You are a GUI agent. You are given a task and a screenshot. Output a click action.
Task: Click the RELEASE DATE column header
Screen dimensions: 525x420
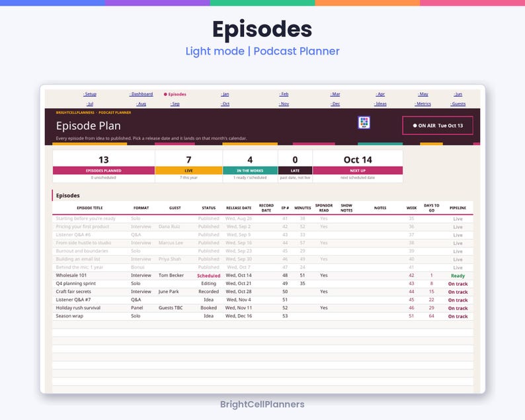click(239, 208)
